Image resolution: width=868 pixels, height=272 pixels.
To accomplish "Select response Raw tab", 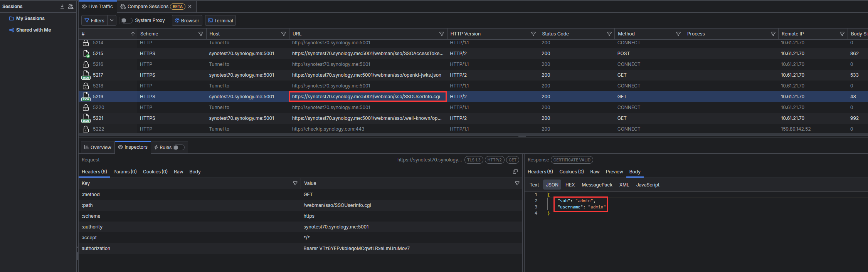I will click(x=595, y=172).
